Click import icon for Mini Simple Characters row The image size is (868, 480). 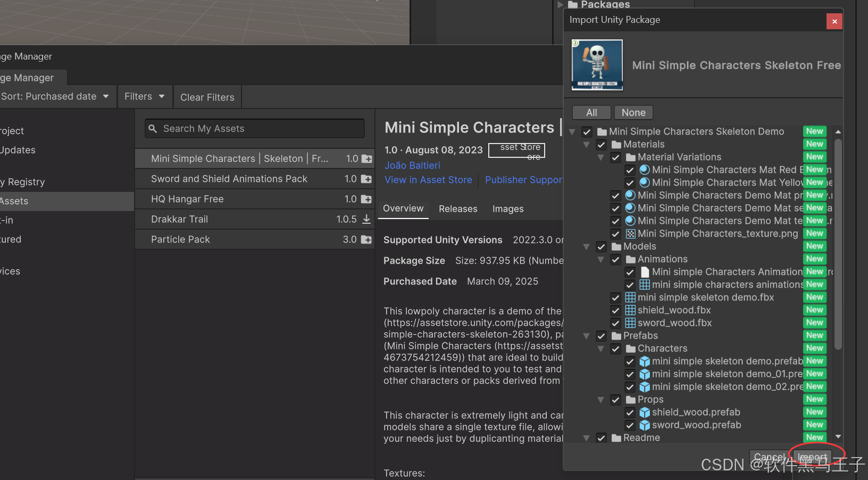pos(366,158)
